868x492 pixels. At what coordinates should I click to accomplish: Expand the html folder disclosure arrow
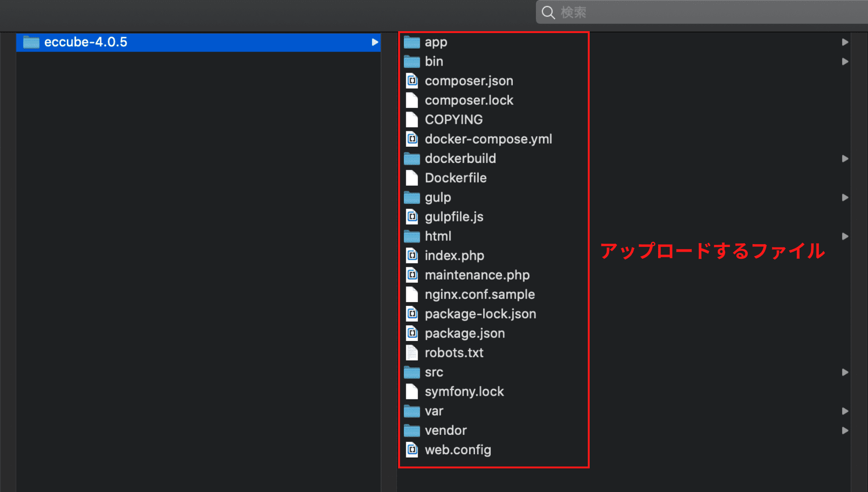pos(845,237)
